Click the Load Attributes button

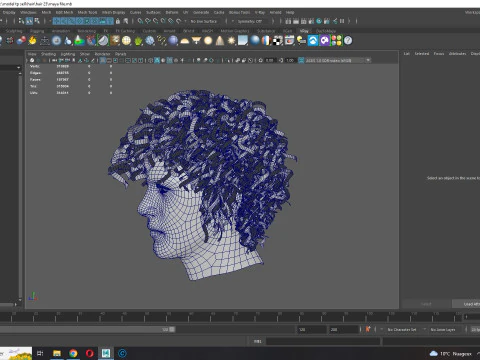[466, 304]
